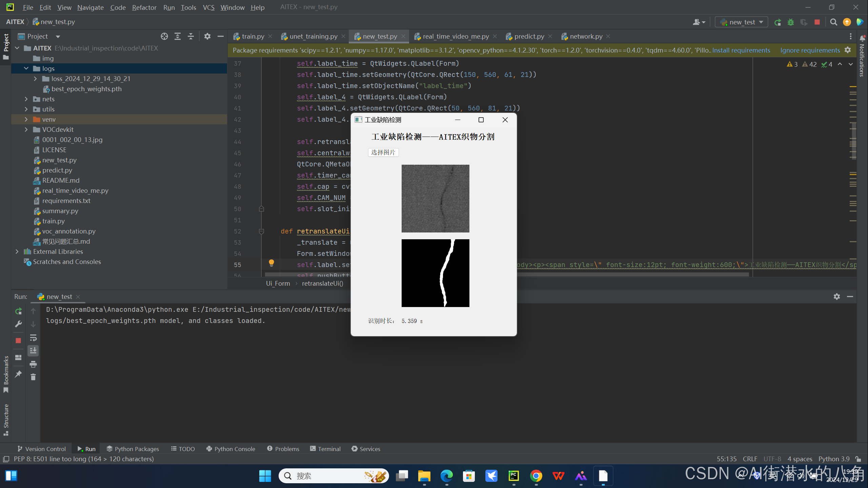Image resolution: width=868 pixels, height=488 pixels.
Task: Open the Refactor menu
Action: click(144, 7)
